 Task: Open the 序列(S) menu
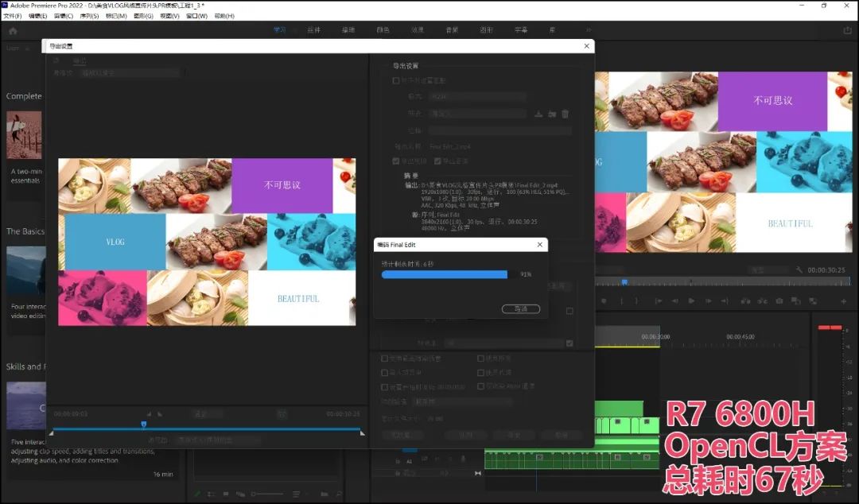click(89, 16)
